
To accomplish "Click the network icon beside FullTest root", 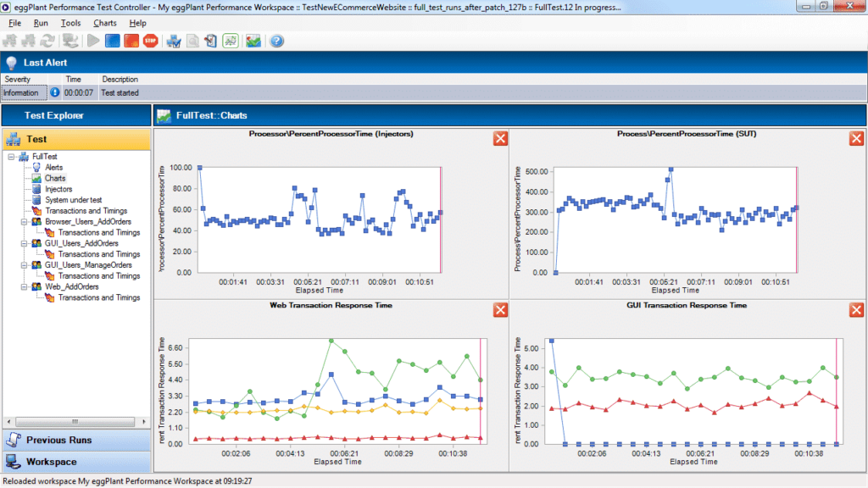I will point(23,157).
